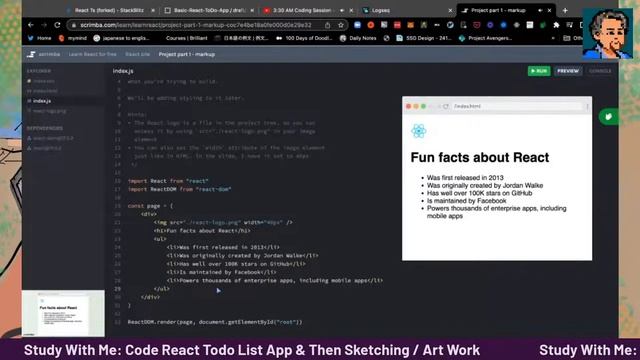
Task: Click the Scrimba logo in header
Action: [x=31, y=54]
